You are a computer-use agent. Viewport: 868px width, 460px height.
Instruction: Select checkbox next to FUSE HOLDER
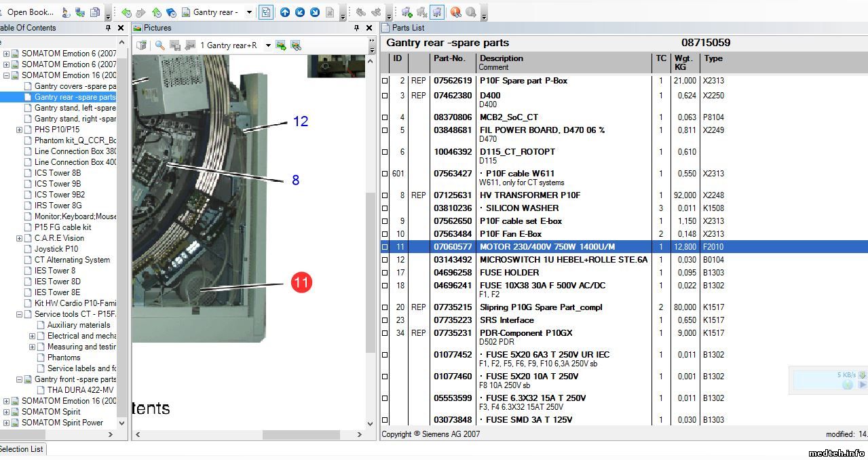[x=385, y=273]
